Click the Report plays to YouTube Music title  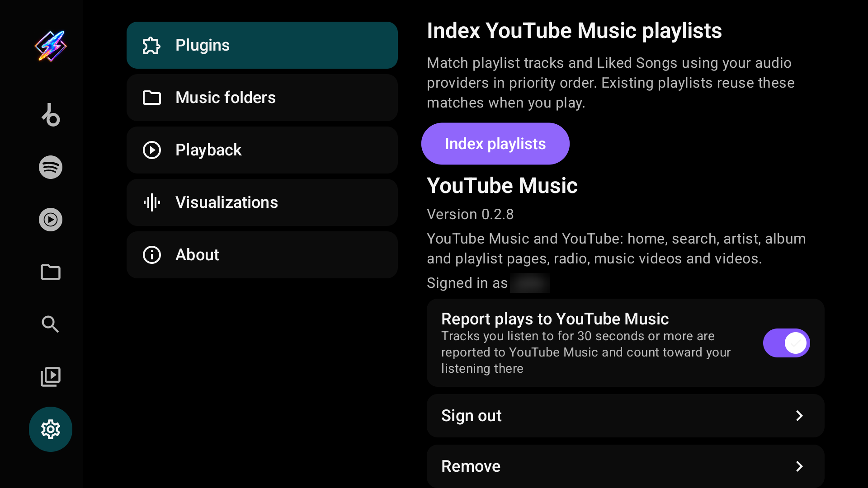pos(555,319)
